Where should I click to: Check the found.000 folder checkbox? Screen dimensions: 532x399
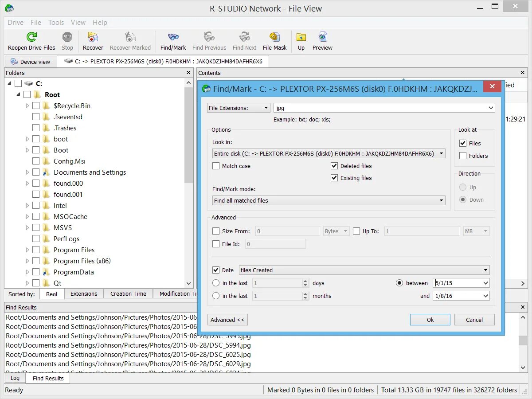pos(36,183)
